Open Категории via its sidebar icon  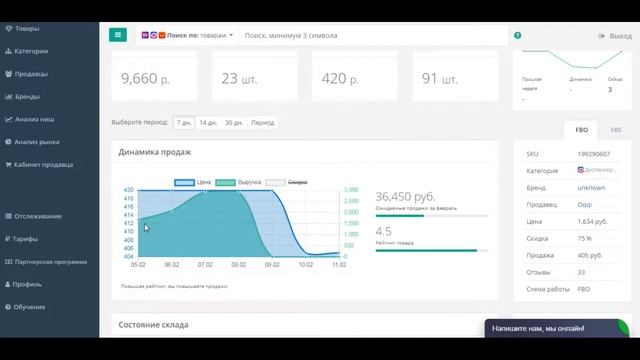(8, 51)
